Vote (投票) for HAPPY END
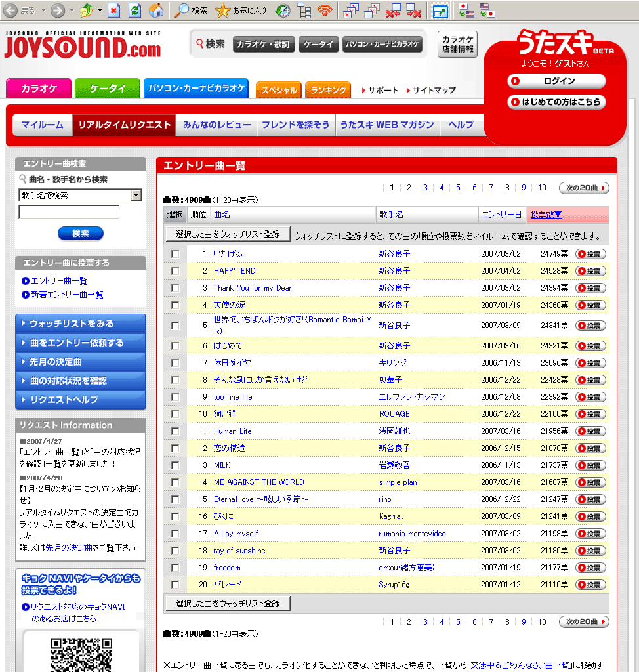The image size is (639, 672). pyautogui.click(x=590, y=271)
